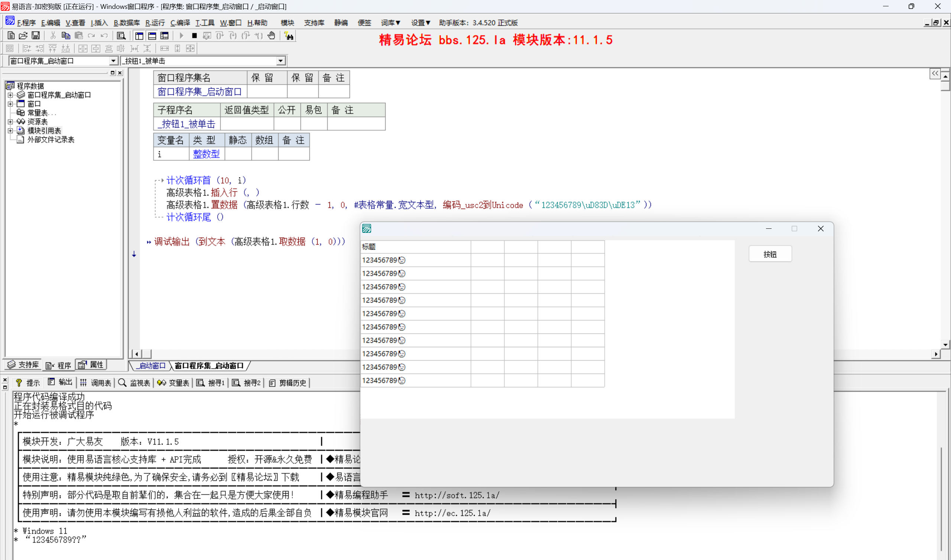This screenshot has height=560, width=951.
Task: Open the R.运行 menu
Action: coord(155,23)
